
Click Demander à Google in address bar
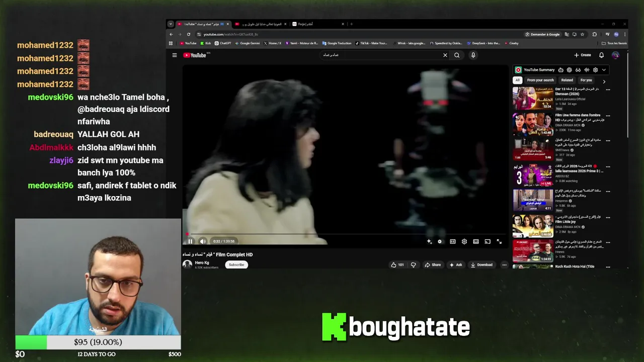pos(542,34)
